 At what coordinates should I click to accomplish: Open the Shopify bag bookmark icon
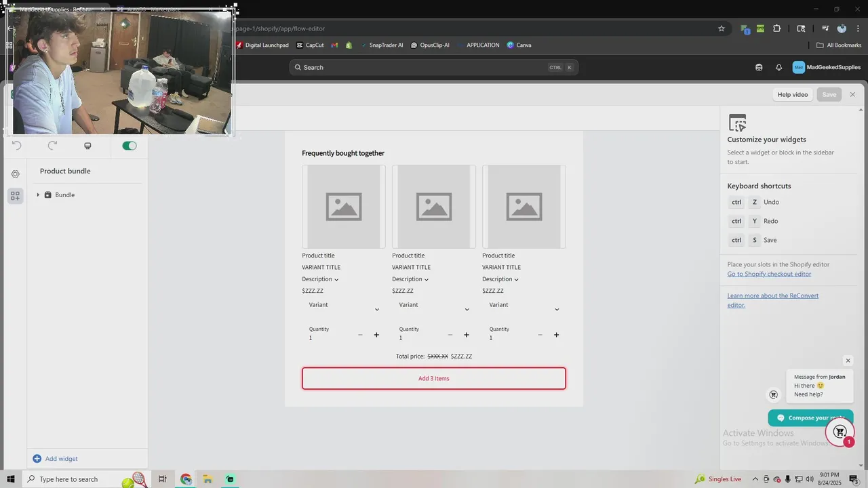349,45
